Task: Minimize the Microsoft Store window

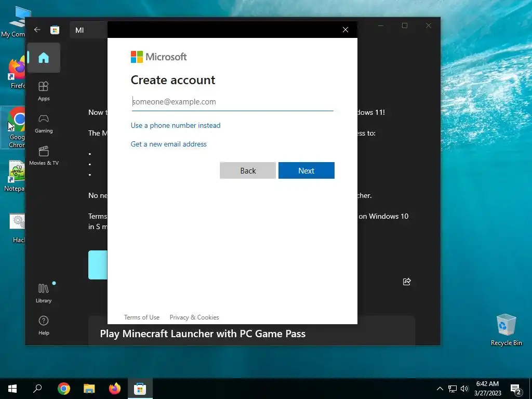Action: click(x=381, y=25)
